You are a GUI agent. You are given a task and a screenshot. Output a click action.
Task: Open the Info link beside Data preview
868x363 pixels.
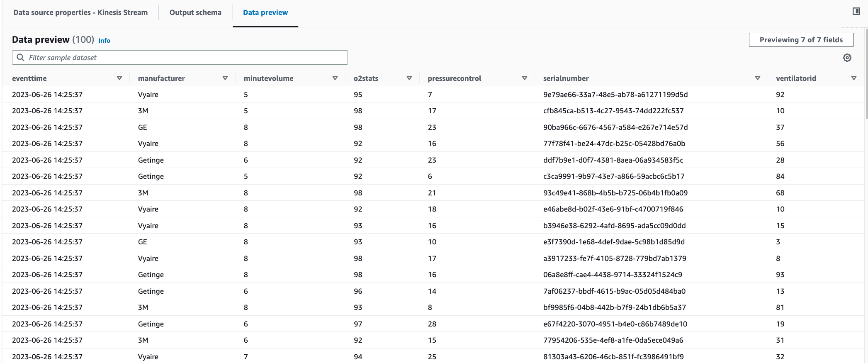104,41
